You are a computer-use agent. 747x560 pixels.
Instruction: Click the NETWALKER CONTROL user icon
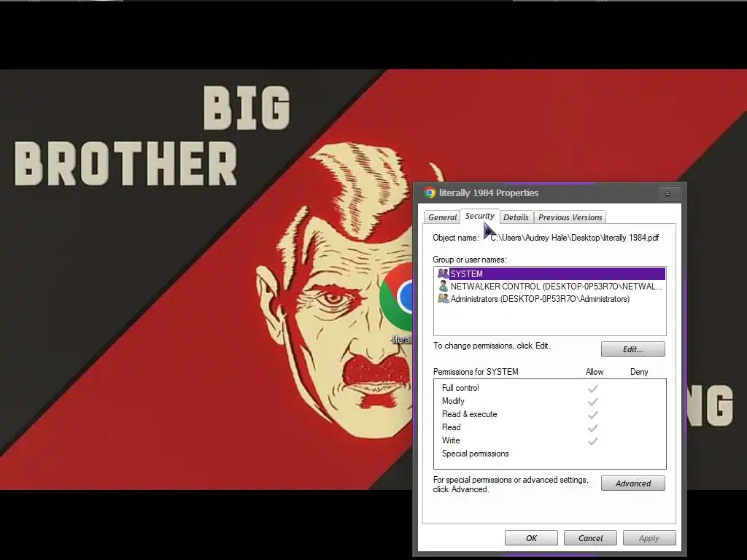tap(443, 286)
